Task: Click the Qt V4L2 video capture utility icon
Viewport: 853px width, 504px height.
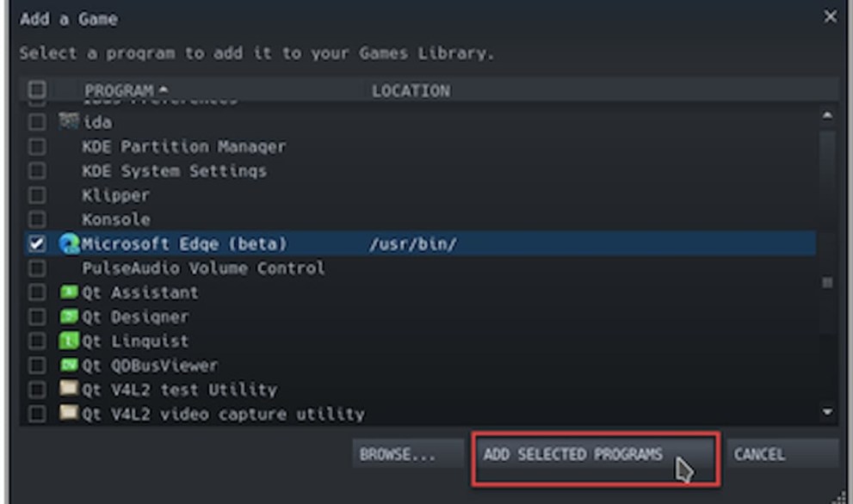Action: pos(70,414)
